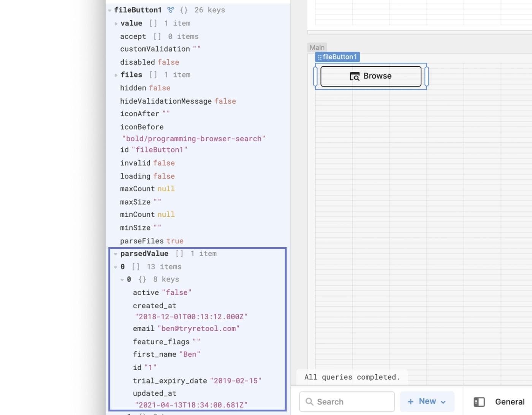Click the plus icon next to New
The image size is (532, 415).
click(410, 402)
